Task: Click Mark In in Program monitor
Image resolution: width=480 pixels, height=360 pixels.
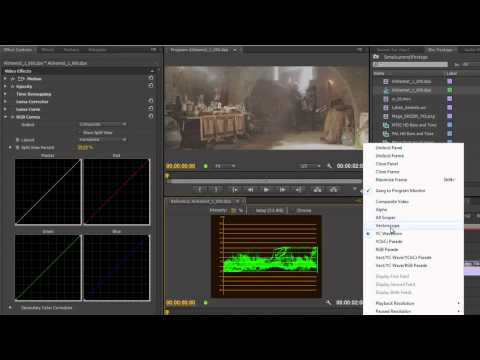Action: click(200, 190)
